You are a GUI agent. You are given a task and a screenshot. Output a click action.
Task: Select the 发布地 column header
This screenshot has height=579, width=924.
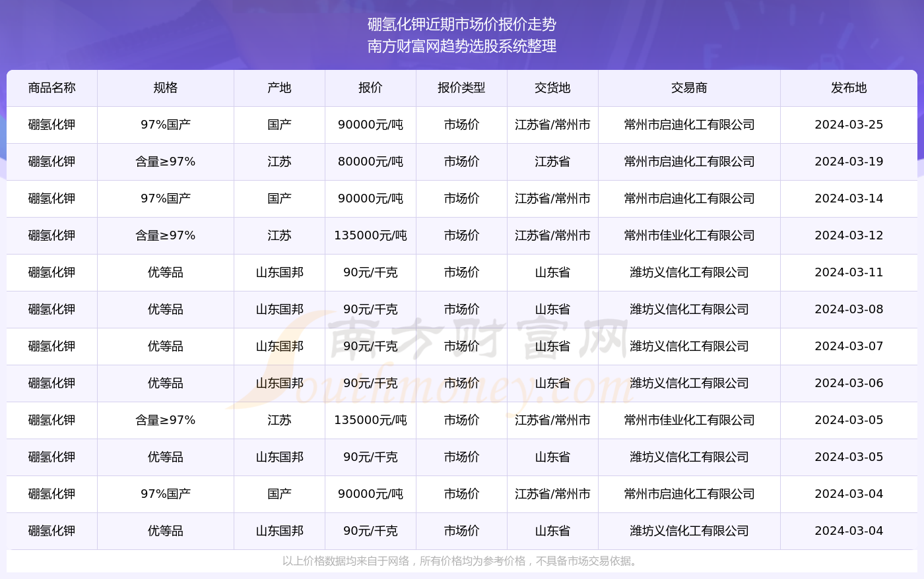(x=849, y=88)
